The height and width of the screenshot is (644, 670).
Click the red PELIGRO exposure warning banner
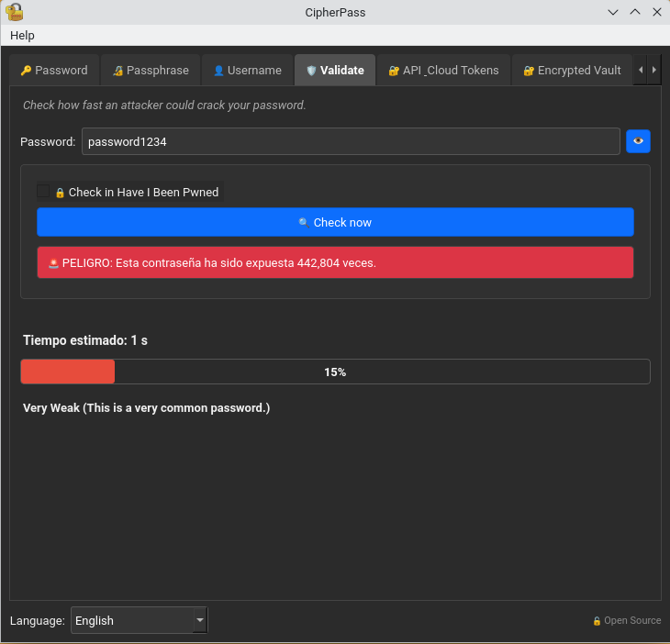click(x=335, y=262)
